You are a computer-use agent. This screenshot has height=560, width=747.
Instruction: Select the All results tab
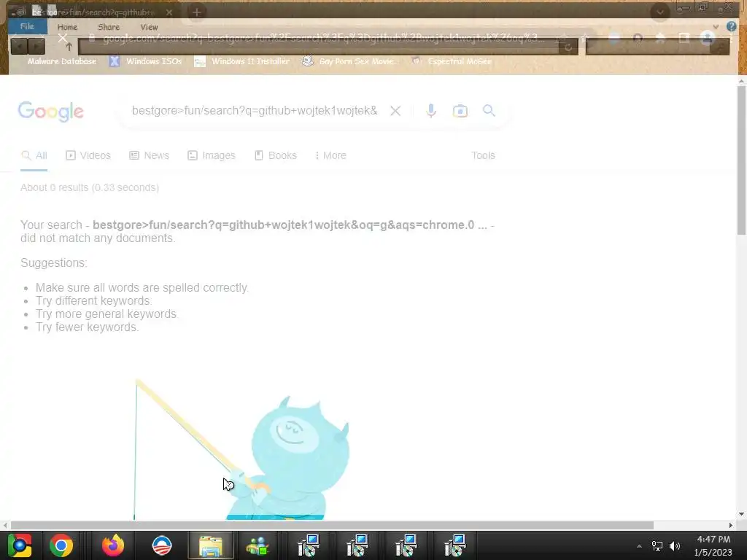click(34, 155)
